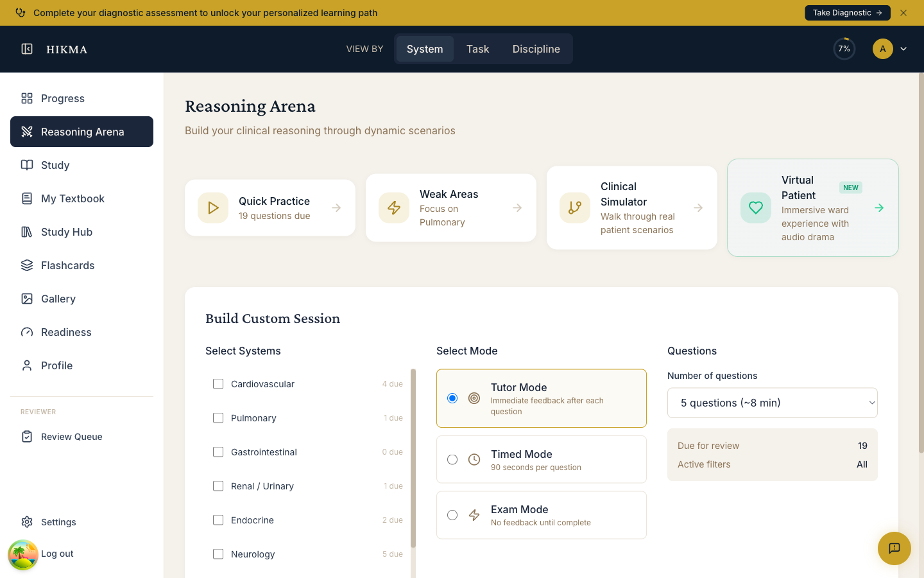Image resolution: width=924 pixels, height=578 pixels.
Task: Click the Readiness gauge icon
Action: click(27, 332)
